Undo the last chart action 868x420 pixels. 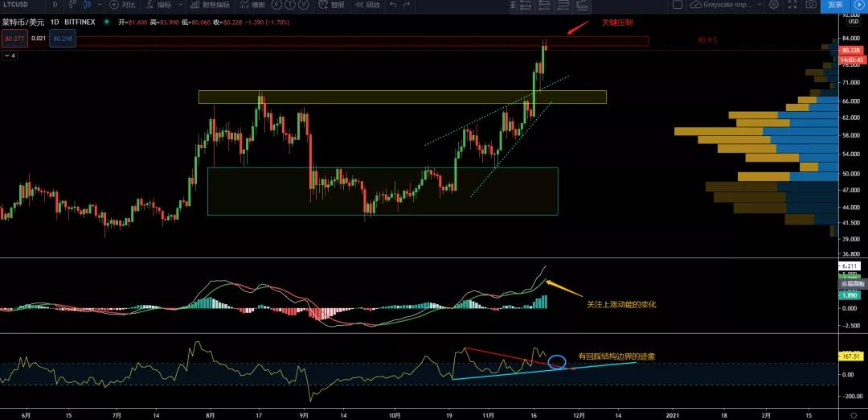coord(393,5)
